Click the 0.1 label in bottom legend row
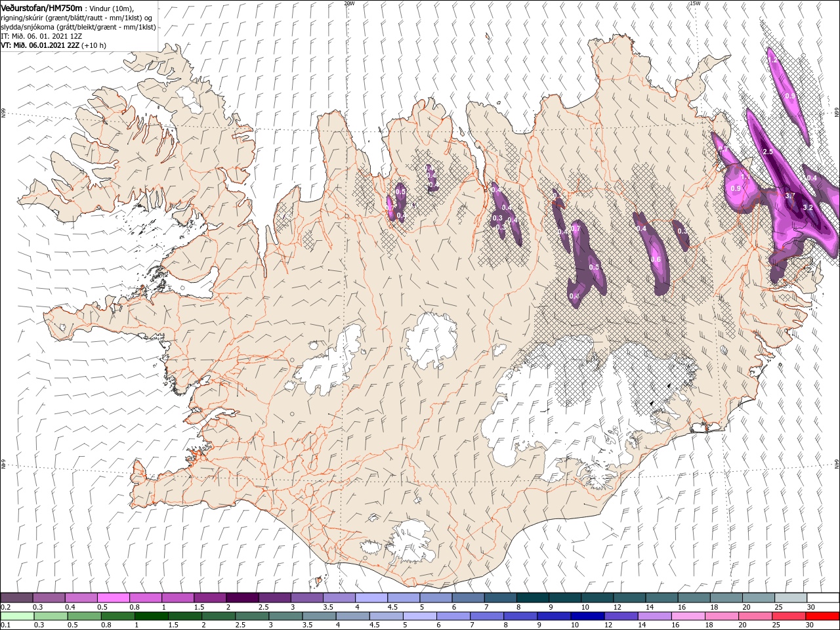This screenshot has height=630, width=840. (x=5, y=625)
